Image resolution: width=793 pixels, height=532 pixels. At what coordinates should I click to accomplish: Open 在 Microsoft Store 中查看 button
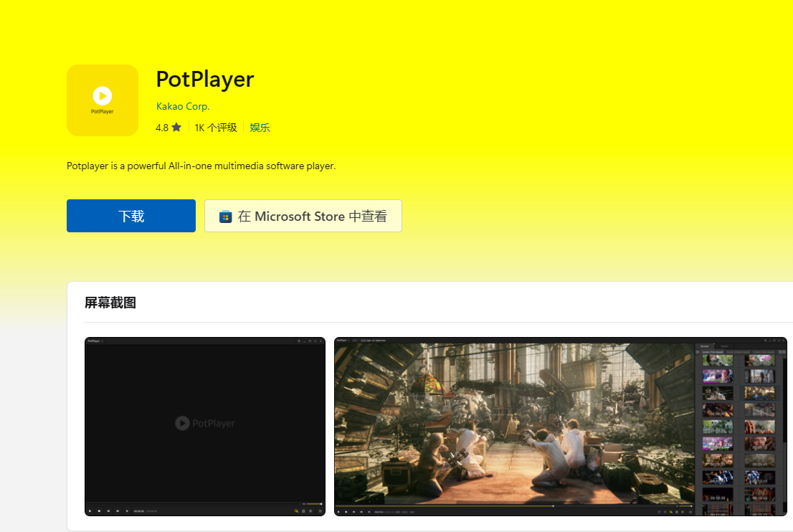point(303,216)
